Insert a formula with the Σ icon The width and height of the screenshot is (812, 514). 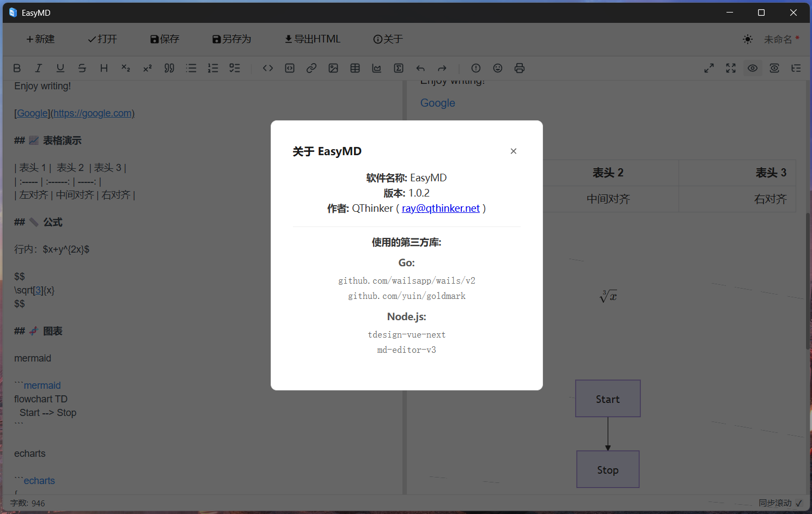click(x=398, y=68)
